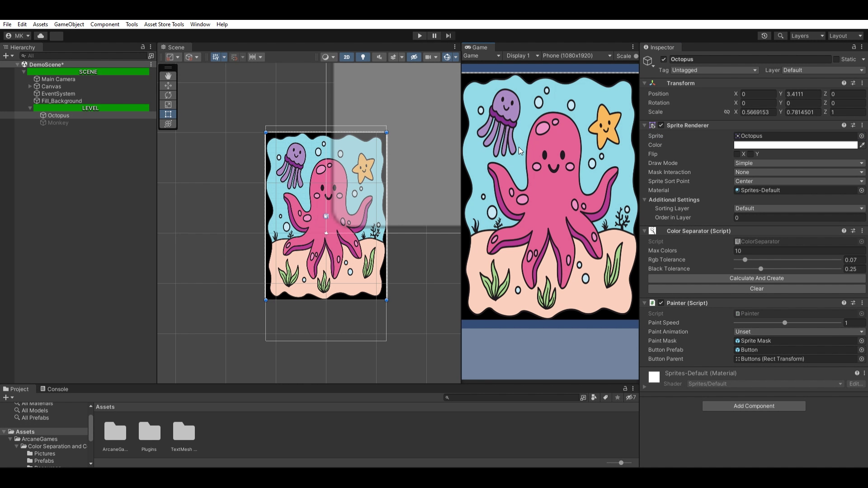
Task: Select the Scale tool in Scene
Action: tap(168, 104)
